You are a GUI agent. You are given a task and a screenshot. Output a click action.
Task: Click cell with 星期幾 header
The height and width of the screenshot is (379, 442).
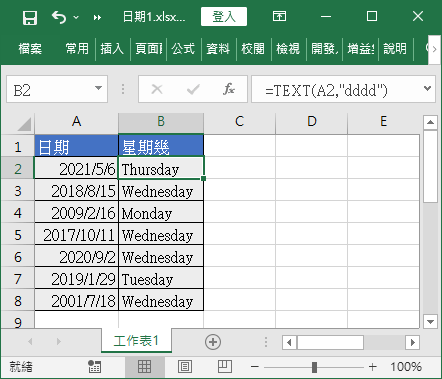161,145
